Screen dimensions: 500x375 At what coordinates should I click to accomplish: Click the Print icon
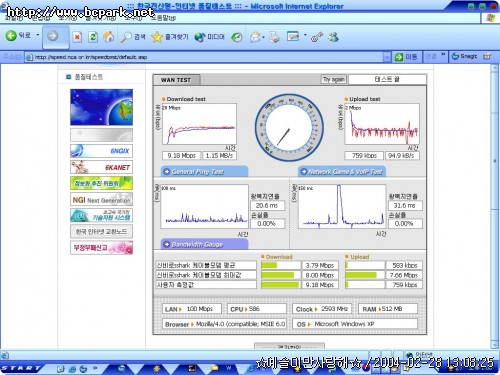[x=275, y=37]
